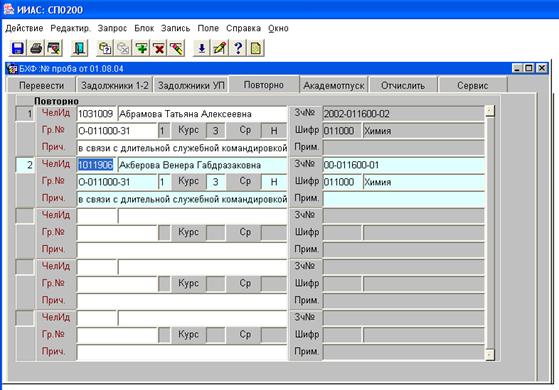The height and width of the screenshot is (390, 559).
Task: Click the vertical scrollbar track of records
Action: click(490, 232)
